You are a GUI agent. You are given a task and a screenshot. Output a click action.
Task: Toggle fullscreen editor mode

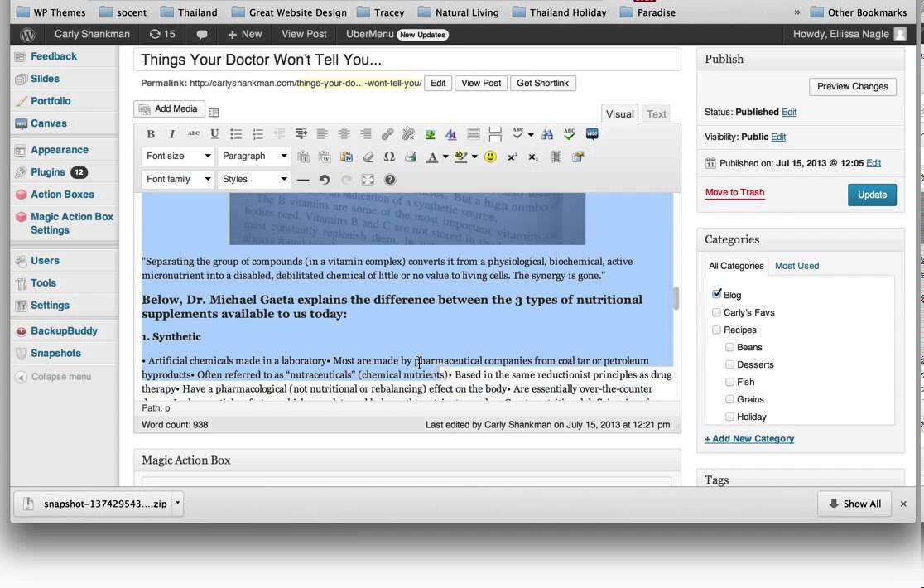click(368, 180)
